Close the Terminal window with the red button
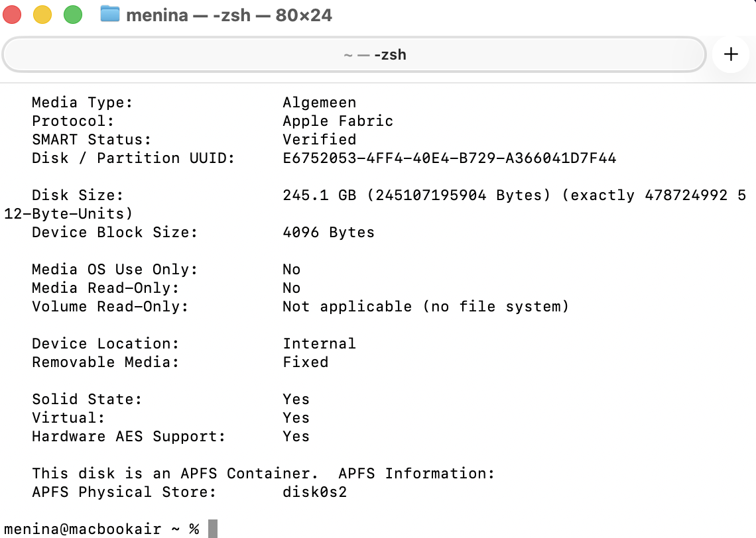The image size is (756, 538). click(x=13, y=15)
